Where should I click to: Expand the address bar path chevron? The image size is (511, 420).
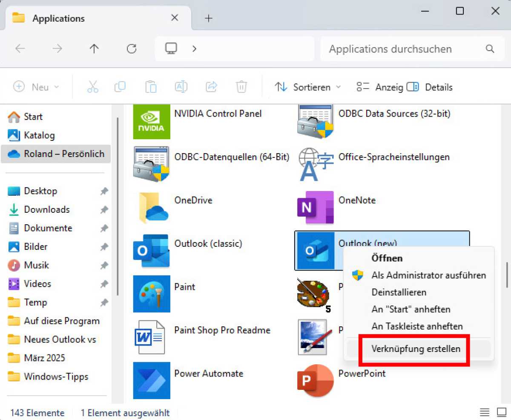pyautogui.click(x=194, y=49)
